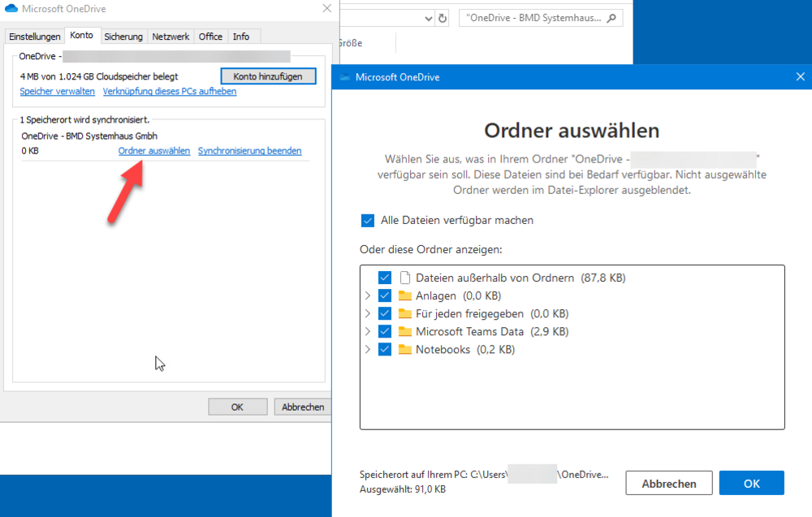812x517 pixels.
Task: Open the Speicher verwalten link
Action: 58,92
